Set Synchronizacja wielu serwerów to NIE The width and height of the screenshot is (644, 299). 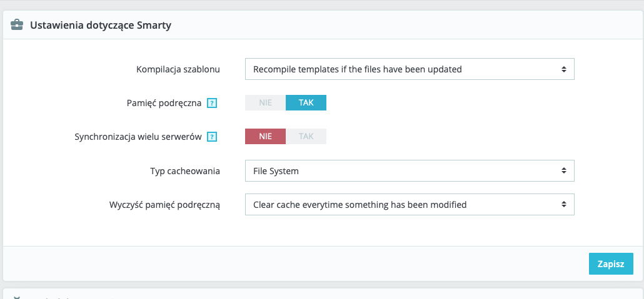pyautogui.click(x=265, y=136)
